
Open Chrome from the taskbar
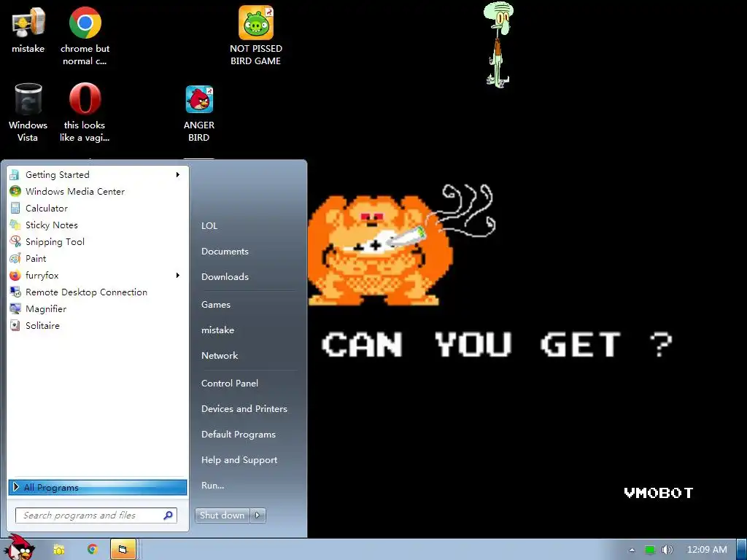(92, 550)
